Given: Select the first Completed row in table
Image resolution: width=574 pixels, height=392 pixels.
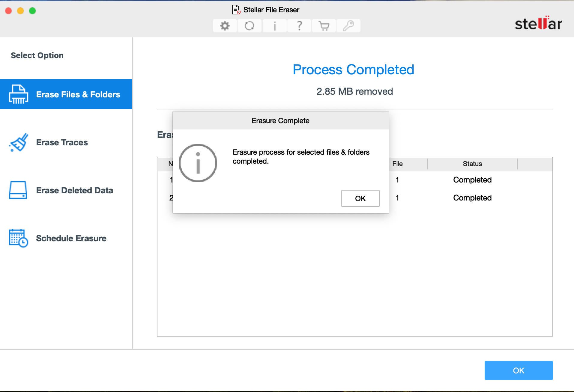Looking at the screenshot, I should click(x=472, y=180).
